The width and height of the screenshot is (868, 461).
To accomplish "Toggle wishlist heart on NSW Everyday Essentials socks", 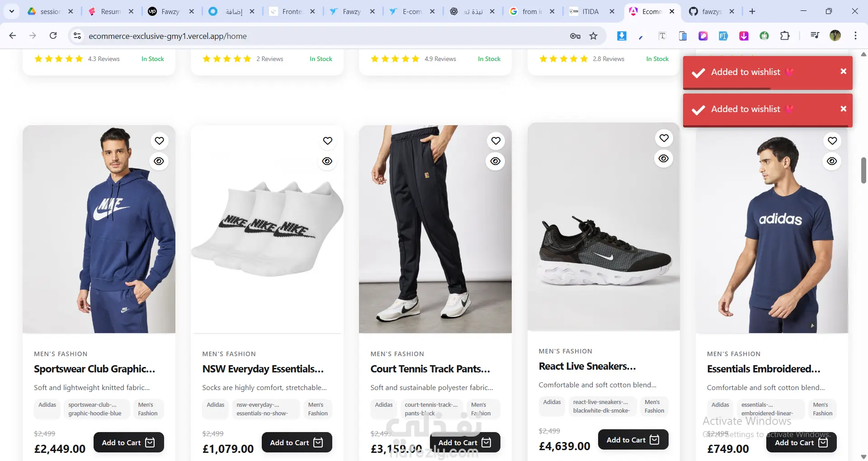I will click(x=327, y=141).
